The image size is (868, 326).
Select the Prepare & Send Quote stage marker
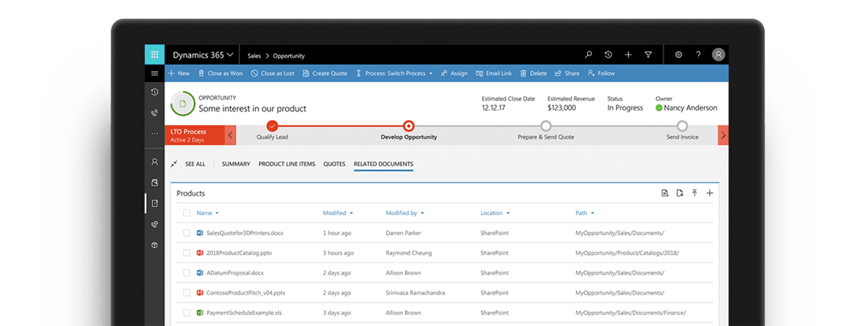click(546, 126)
